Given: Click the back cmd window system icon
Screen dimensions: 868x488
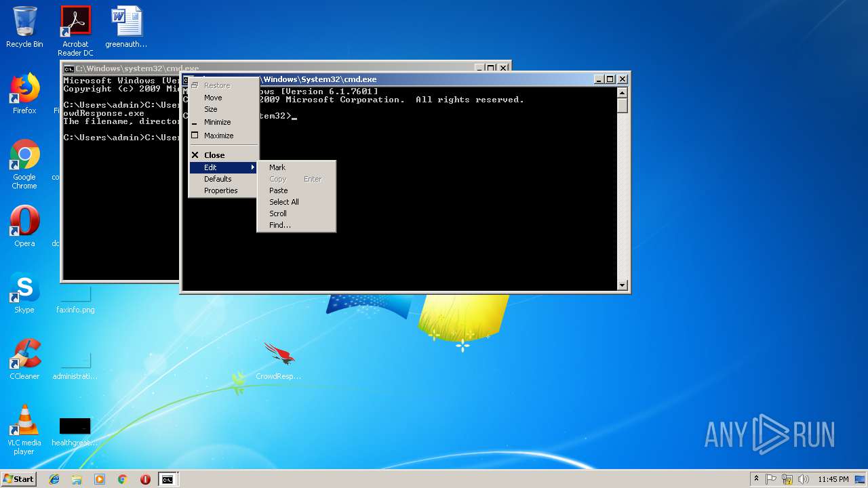Looking at the screenshot, I should [68, 68].
